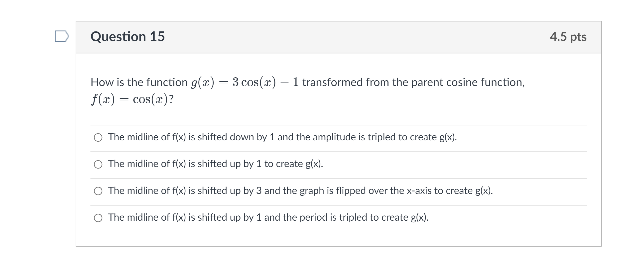Select answer about graph flipped over x-axis
644x273 pixels.
click(x=98, y=191)
